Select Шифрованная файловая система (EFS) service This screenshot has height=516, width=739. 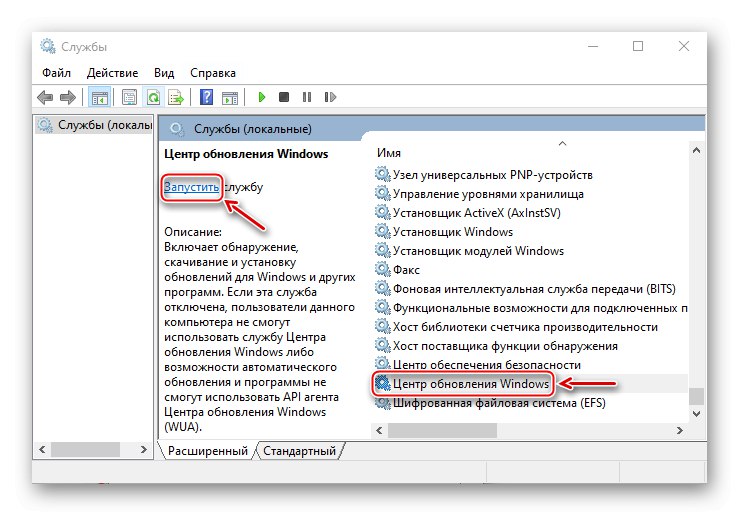pyautogui.click(x=500, y=403)
